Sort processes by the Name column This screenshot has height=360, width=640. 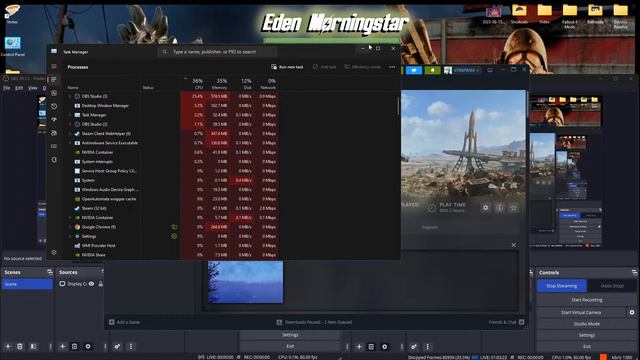coord(73,87)
